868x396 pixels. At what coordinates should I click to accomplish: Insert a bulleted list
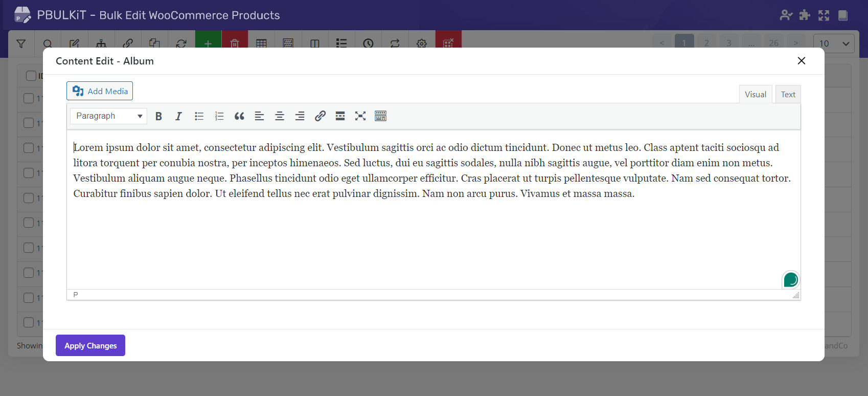[x=199, y=116]
